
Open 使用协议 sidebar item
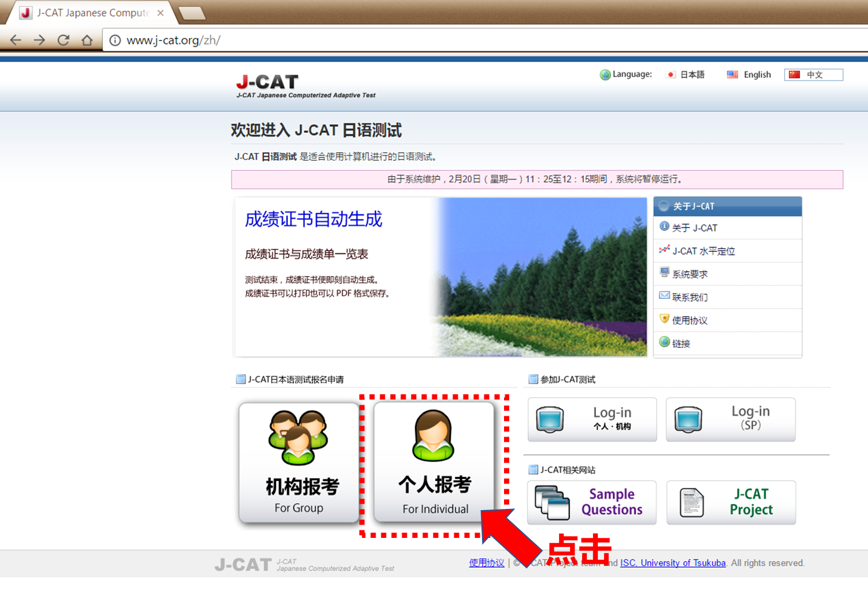[x=727, y=320]
